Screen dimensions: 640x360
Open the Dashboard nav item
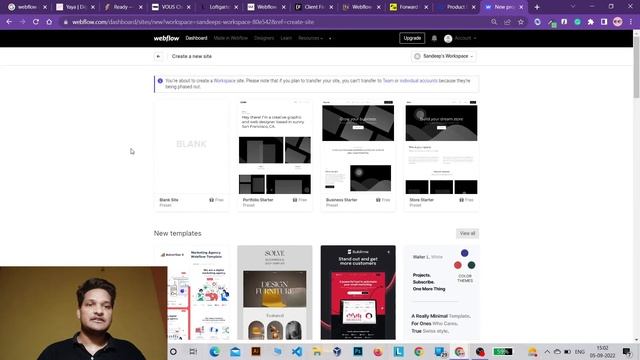tap(196, 38)
